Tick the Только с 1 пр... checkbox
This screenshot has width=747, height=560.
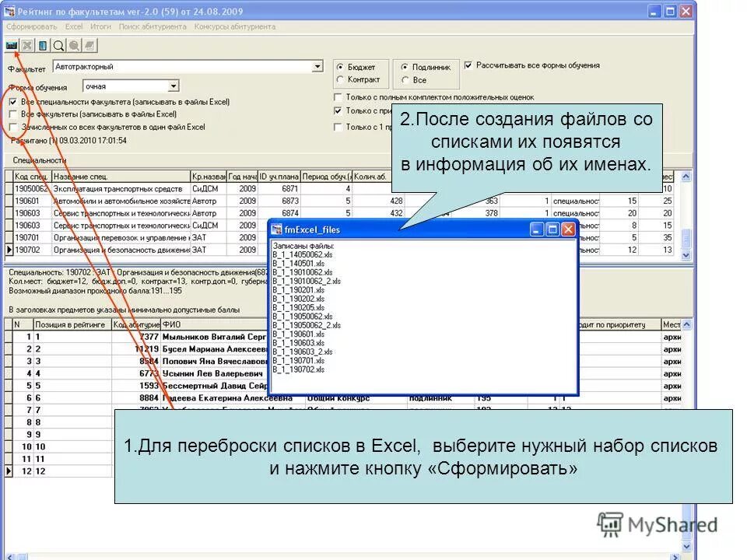pyautogui.click(x=338, y=127)
